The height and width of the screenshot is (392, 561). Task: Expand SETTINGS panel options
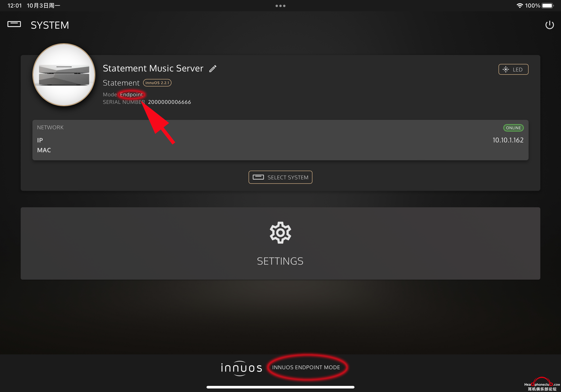(280, 243)
